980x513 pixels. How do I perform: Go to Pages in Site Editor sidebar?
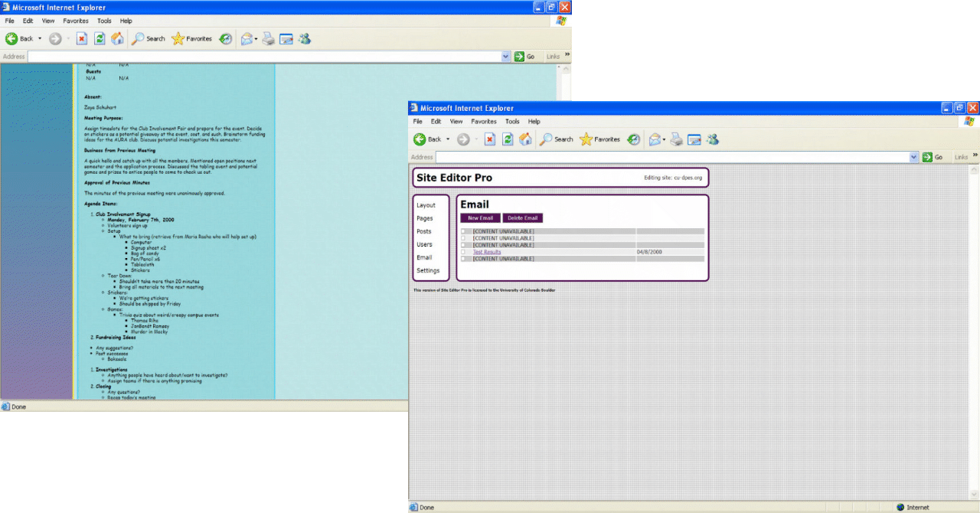(x=425, y=218)
